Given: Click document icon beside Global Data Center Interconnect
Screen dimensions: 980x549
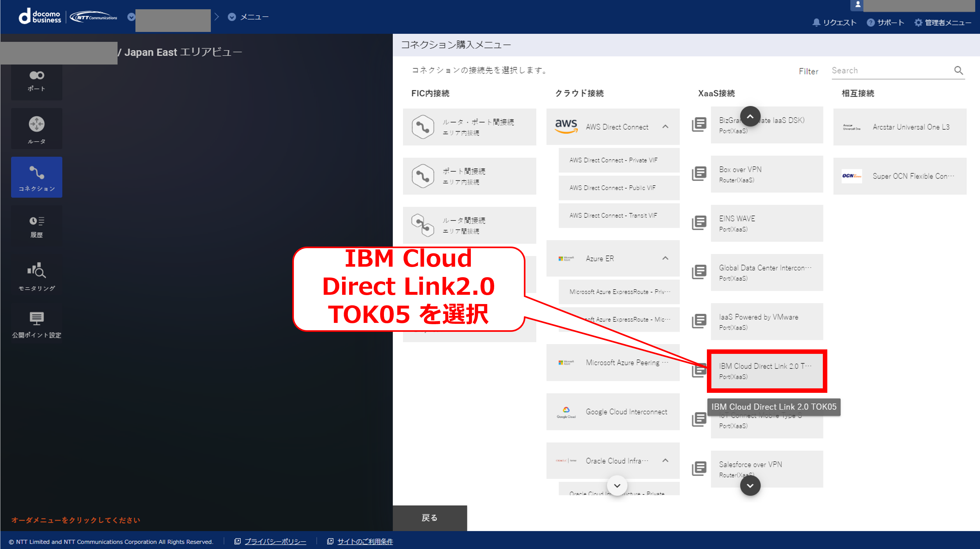Looking at the screenshot, I should click(699, 272).
